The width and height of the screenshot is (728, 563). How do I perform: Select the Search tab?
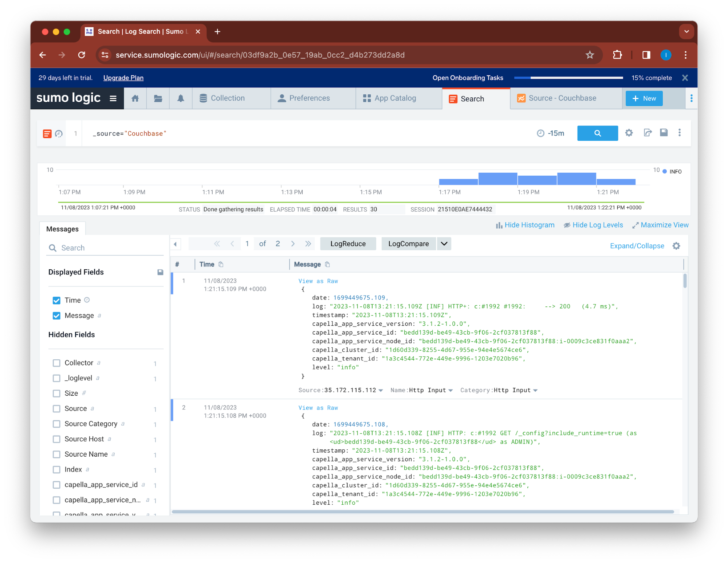[x=476, y=99]
